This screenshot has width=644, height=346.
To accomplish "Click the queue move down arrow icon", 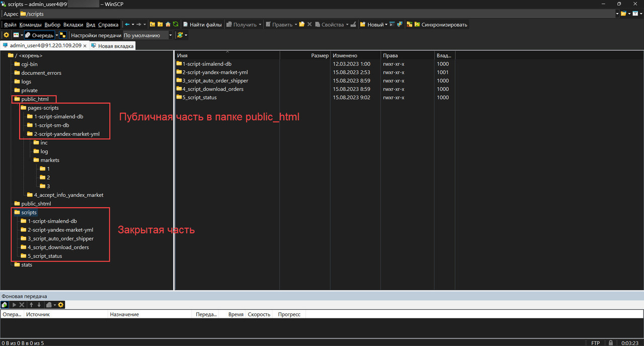I will point(39,305).
